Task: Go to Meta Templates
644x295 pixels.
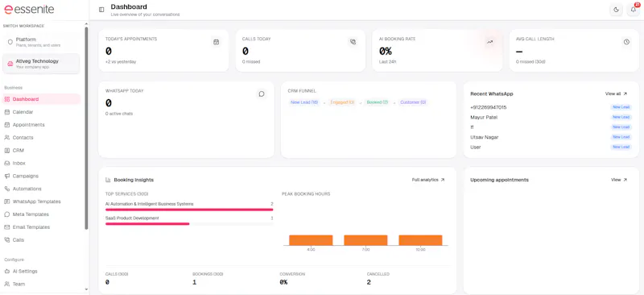Action: (41, 214)
